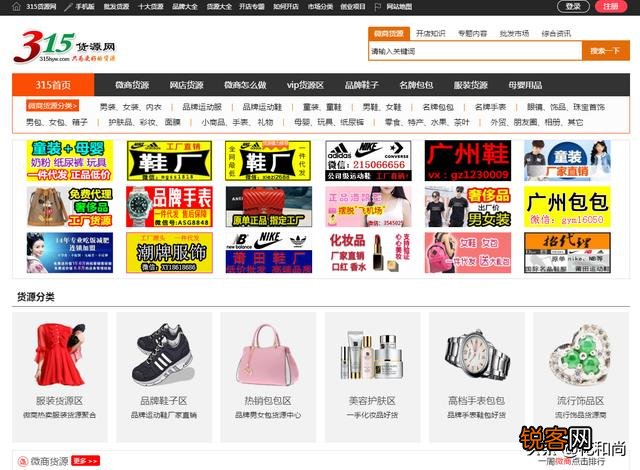Click the sneaker 品牌鞋子区 image
The height and width of the screenshot is (470, 640).
pyautogui.click(x=164, y=355)
